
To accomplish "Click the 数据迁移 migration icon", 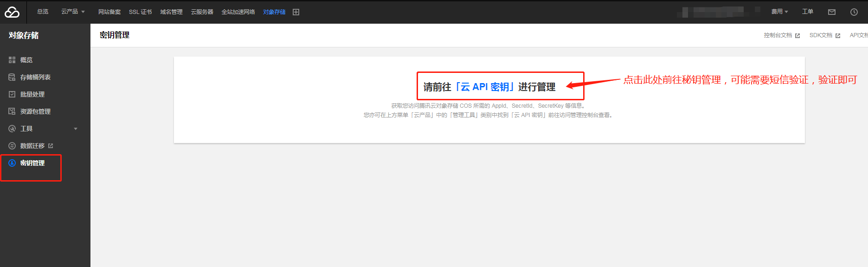I will [12, 146].
